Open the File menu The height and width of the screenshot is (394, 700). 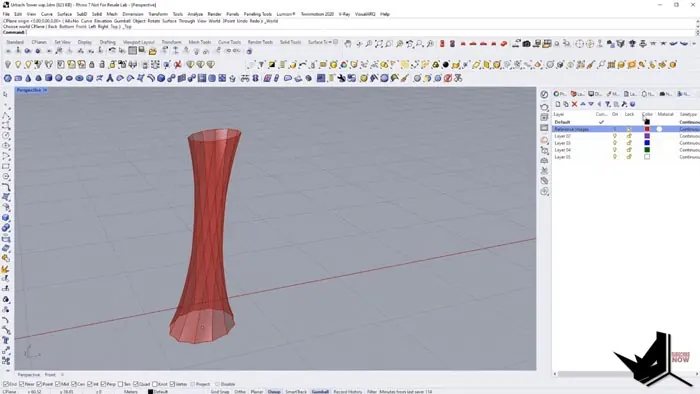tap(6, 14)
